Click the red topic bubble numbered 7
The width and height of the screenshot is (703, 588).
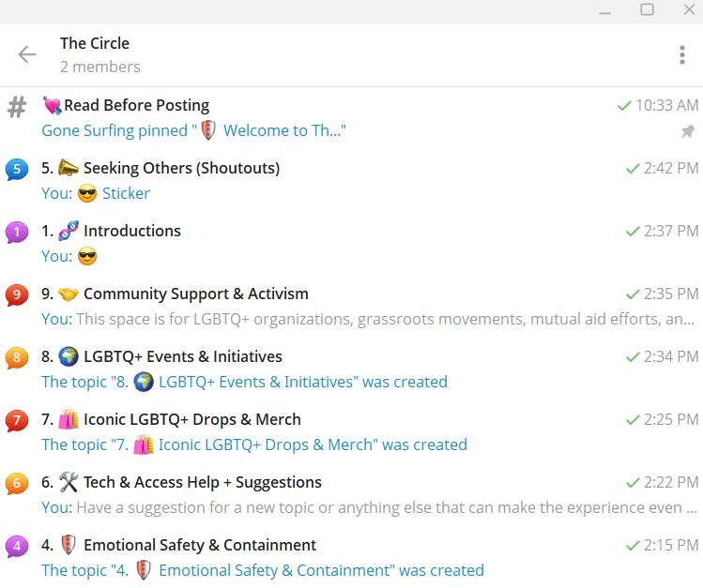click(17, 421)
